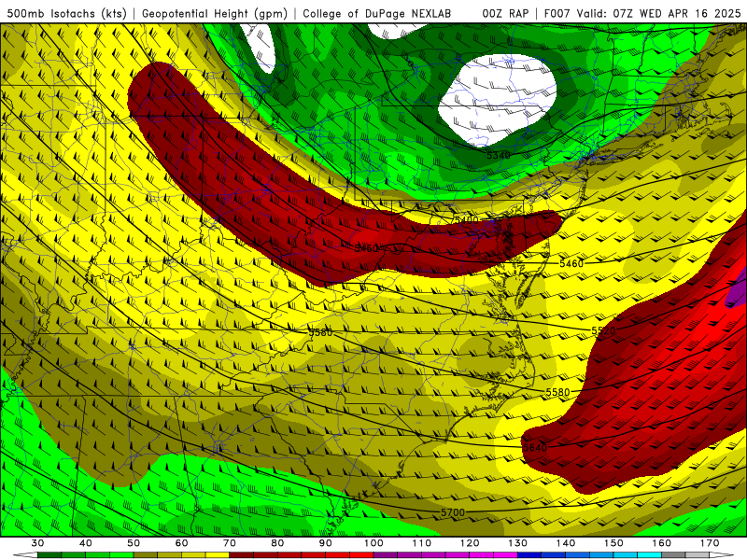Screen dimensions: 747x560
Task: Click the 60 value on the color scale
Action: pos(181,543)
